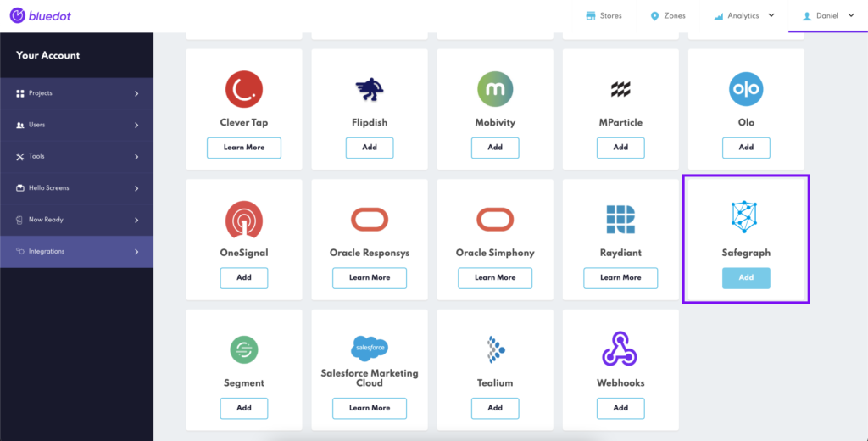The height and width of the screenshot is (441, 868).
Task: Click the Oracle Responsys logo
Action: (x=370, y=220)
